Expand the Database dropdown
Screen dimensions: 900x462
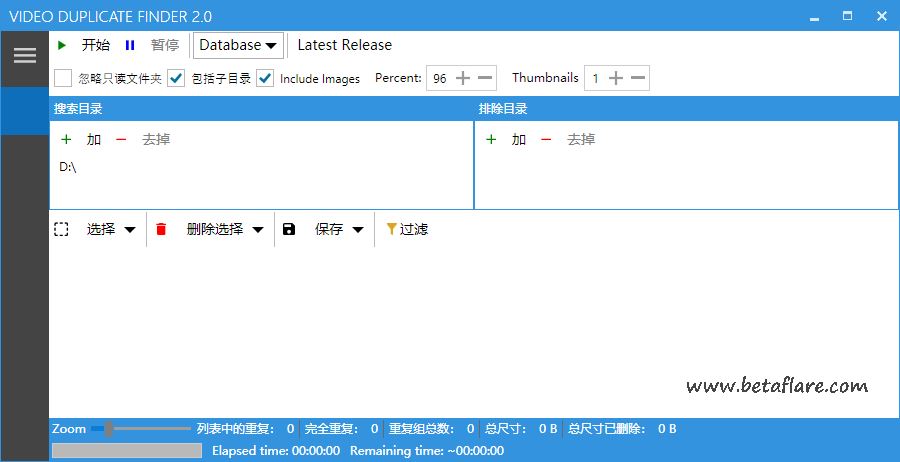tap(238, 45)
